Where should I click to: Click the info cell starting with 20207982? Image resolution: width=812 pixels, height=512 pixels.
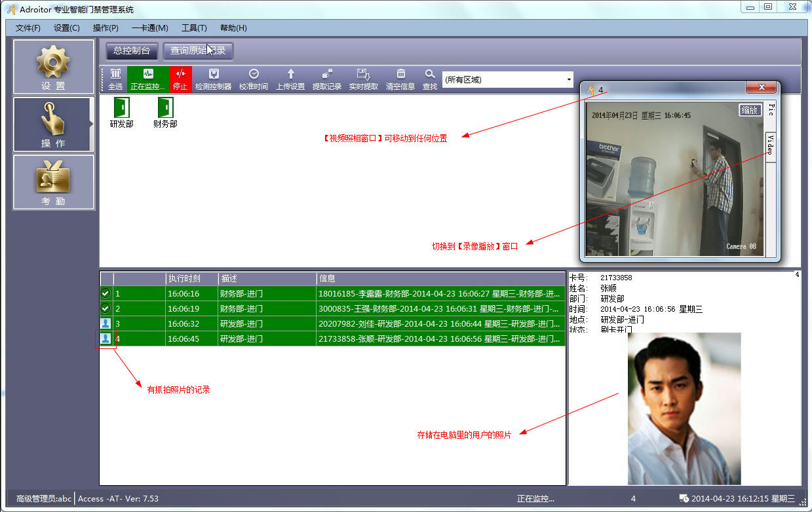(440, 323)
